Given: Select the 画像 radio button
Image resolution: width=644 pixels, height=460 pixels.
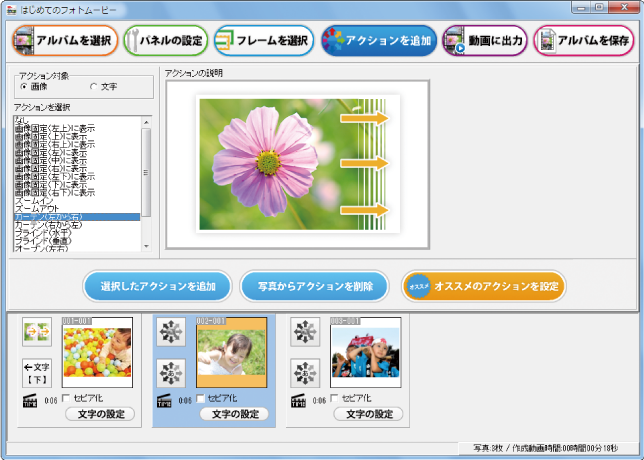Looking at the screenshot, I should click(x=23, y=86).
